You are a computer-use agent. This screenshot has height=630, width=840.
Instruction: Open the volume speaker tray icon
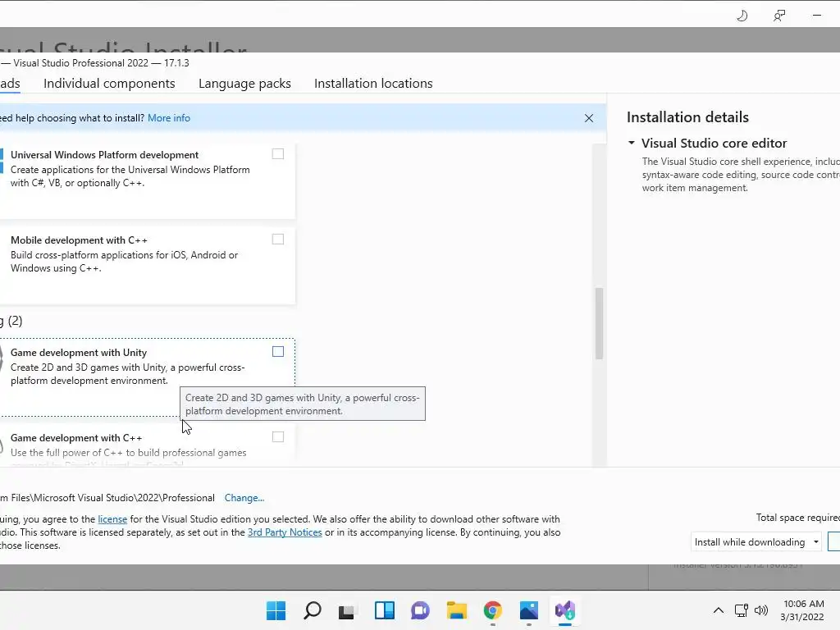(760, 610)
